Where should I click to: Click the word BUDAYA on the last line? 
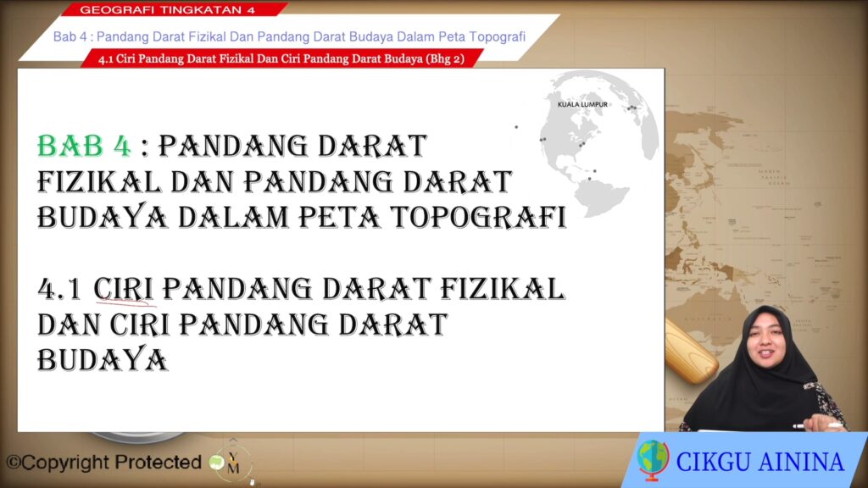click(102, 359)
